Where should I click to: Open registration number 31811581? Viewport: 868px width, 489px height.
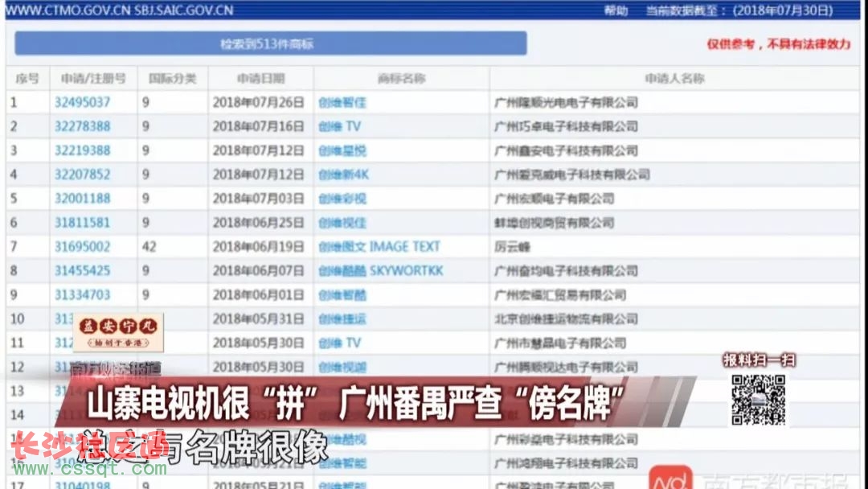(82, 223)
